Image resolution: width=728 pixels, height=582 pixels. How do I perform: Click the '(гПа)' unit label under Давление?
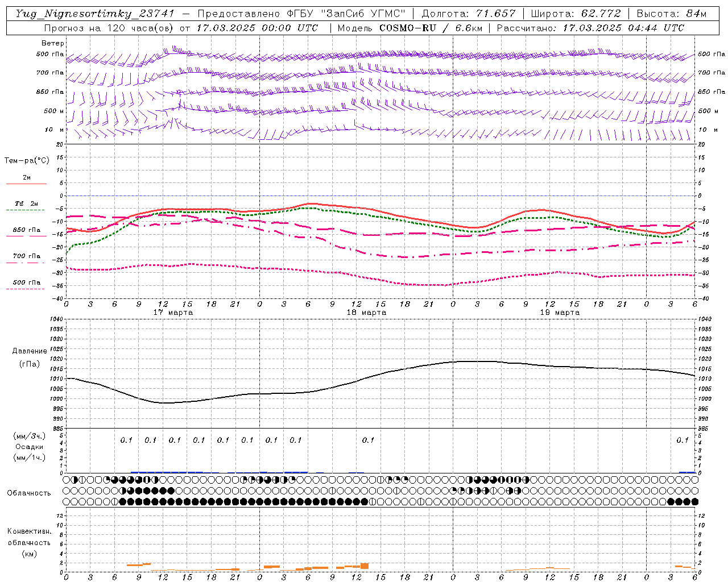30,364
